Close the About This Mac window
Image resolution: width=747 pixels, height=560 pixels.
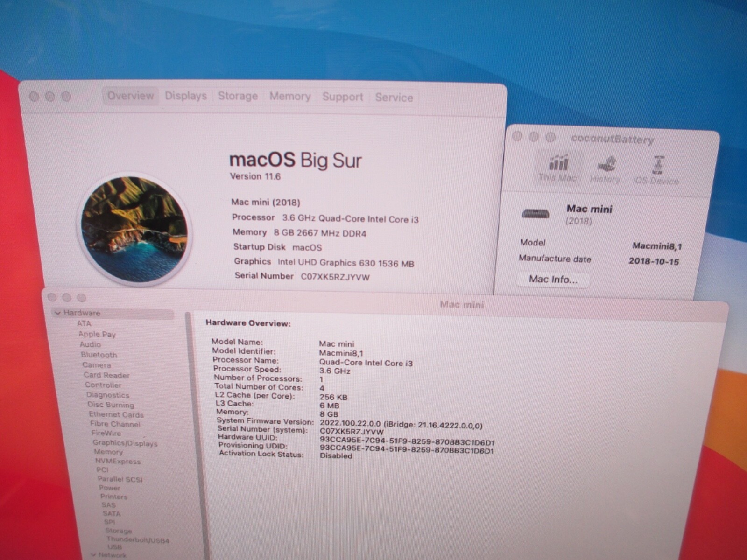pos(34,96)
